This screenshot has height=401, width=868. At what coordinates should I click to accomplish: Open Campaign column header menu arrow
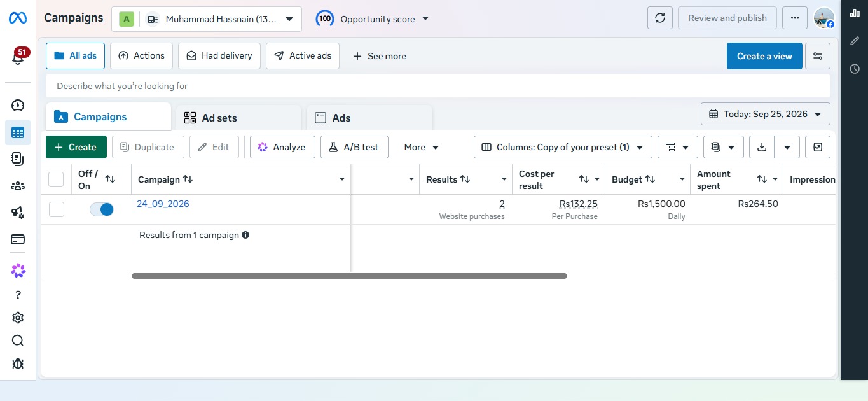pos(342,179)
